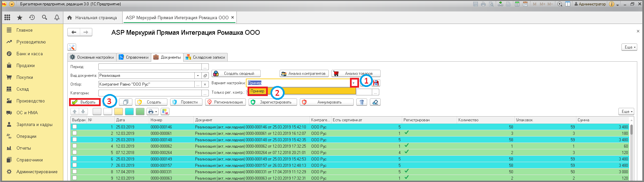Click the cyan color filter swatch

pyautogui.click(x=129, y=111)
